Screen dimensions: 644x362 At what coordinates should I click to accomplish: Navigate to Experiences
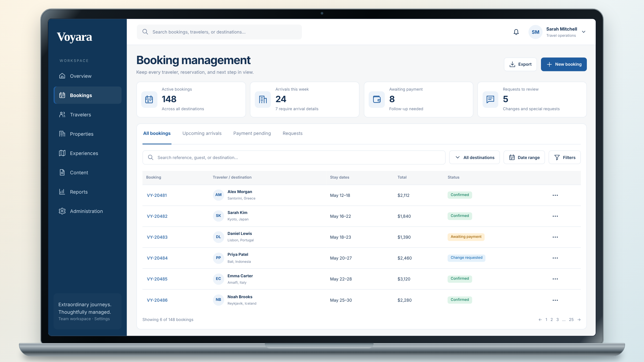[x=87, y=153]
